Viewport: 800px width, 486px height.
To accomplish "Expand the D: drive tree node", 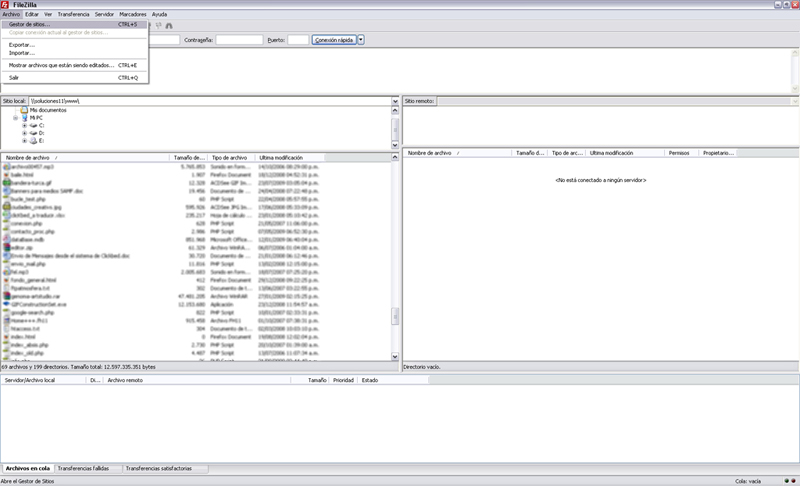I will point(24,133).
